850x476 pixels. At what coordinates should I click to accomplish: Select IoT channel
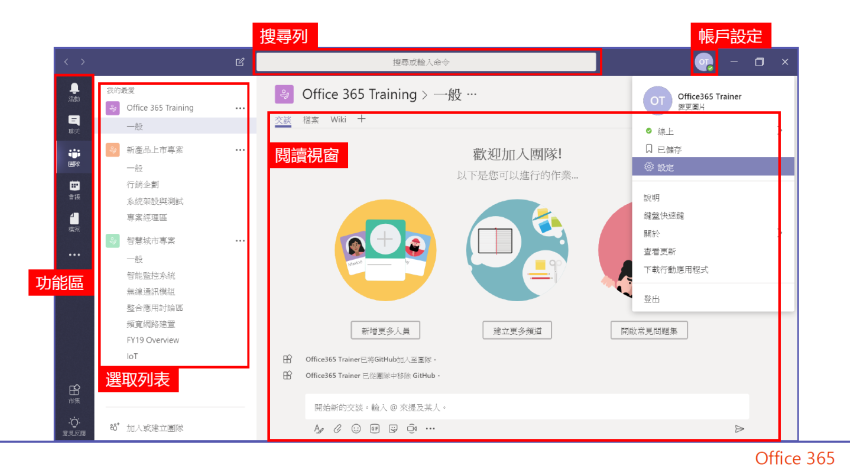pyautogui.click(x=132, y=356)
